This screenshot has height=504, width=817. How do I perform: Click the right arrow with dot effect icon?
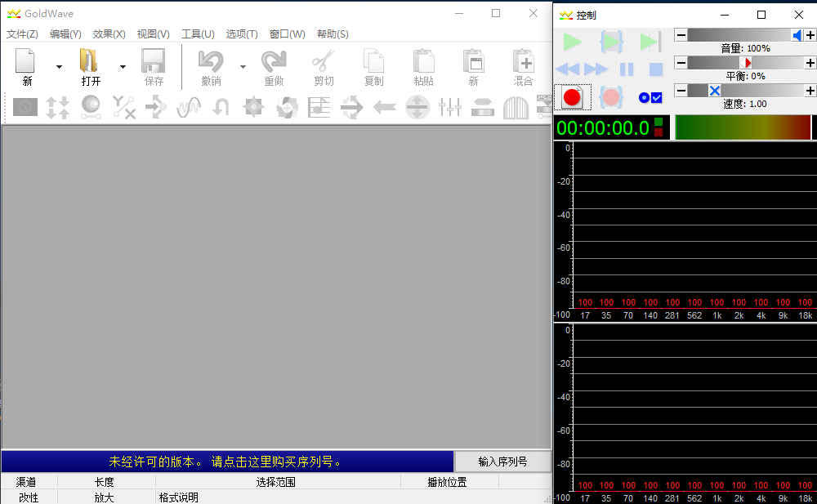(x=156, y=107)
